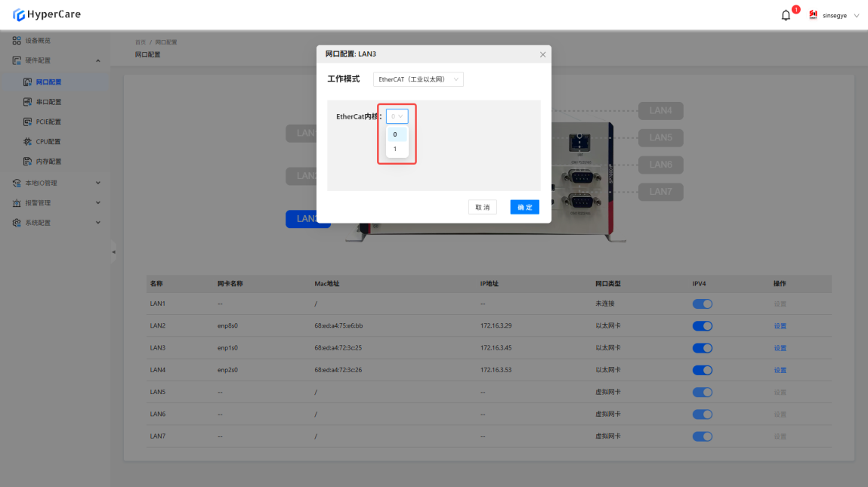The image size is (868, 487).
Task: Click 设置 link in LAN3 row
Action: click(780, 348)
